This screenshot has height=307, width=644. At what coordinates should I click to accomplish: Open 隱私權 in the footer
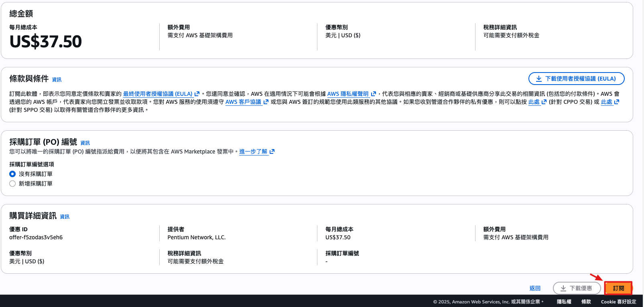pyautogui.click(x=564, y=302)
